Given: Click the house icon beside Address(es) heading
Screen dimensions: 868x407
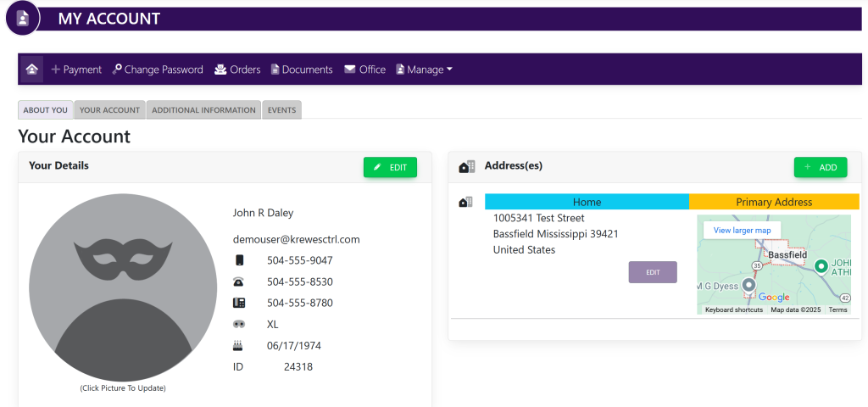Looking at the screenshot, I should coord(466,167).
